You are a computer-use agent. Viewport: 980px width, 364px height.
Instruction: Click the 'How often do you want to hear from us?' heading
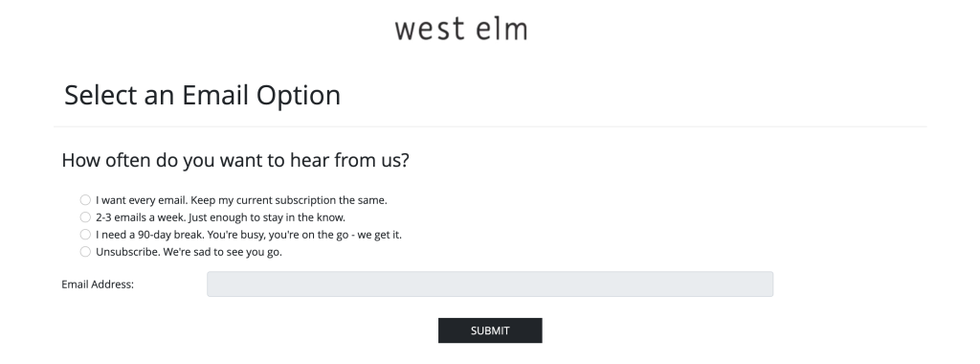[x=235, y=161]
